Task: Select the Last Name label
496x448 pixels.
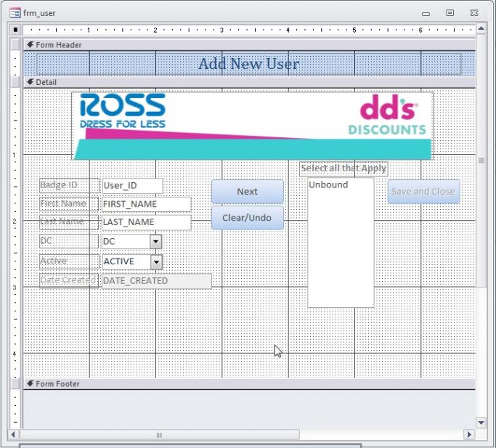Action: click(x=69, y=221)
